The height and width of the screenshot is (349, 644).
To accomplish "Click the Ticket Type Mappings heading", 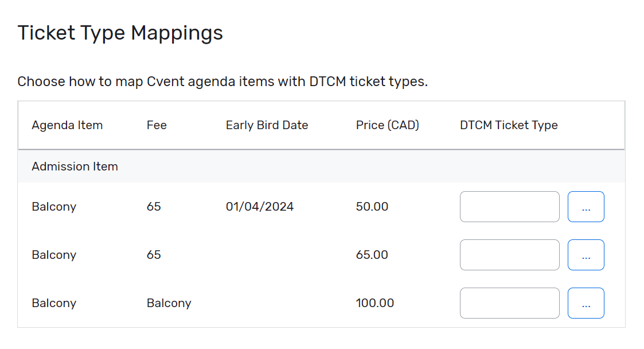I will pos(120,33).
